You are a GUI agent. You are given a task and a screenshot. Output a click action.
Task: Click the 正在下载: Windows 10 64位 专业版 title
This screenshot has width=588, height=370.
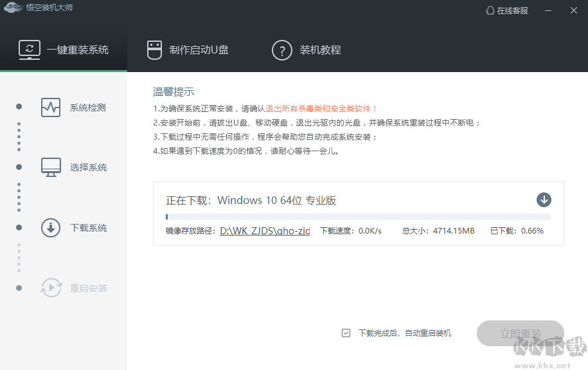[x=251, y=200]
